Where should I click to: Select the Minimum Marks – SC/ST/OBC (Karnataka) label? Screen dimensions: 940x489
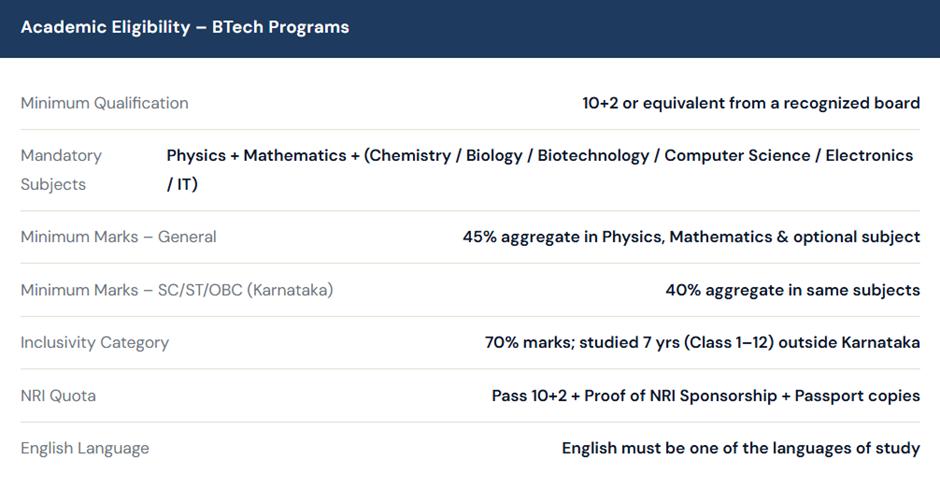pyautogui.click(x=177, y=290)
